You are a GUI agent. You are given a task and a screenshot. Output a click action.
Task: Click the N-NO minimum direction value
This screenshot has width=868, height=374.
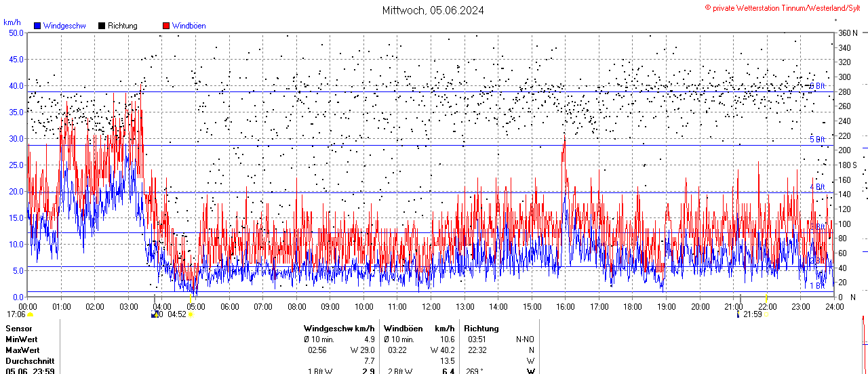point(525,339)
